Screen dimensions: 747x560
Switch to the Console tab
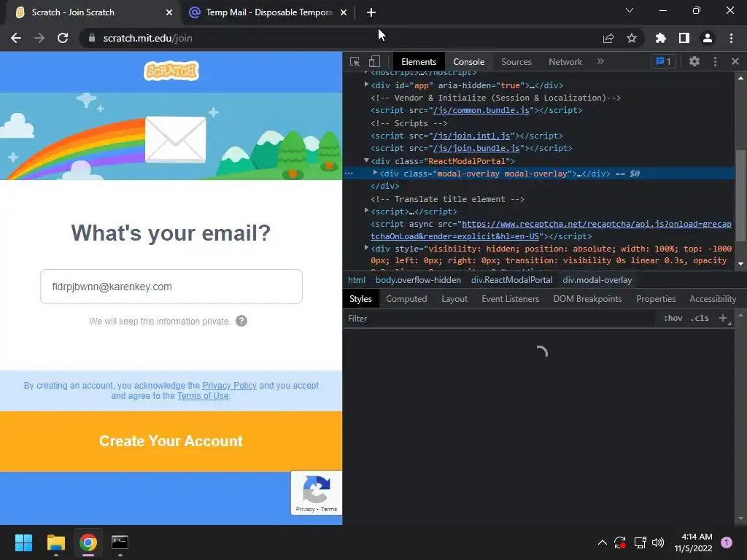pyautogui.click(x=468, y=62)
